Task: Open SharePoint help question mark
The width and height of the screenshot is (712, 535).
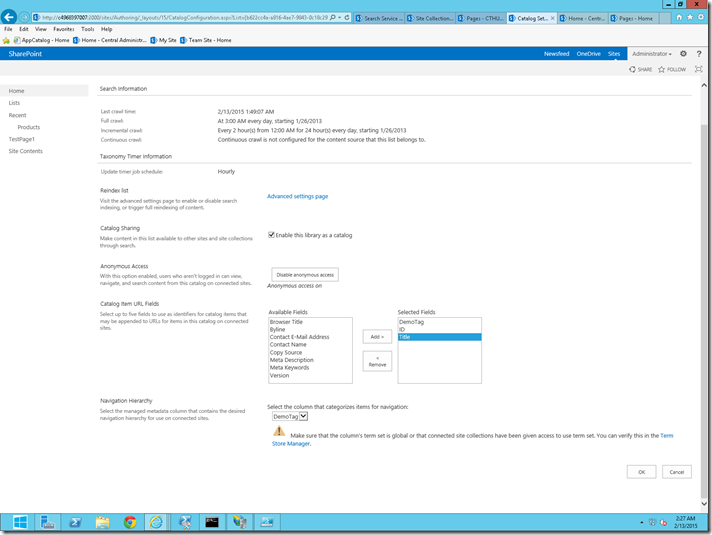Action: pyautogui.click(x=699, y=54)
